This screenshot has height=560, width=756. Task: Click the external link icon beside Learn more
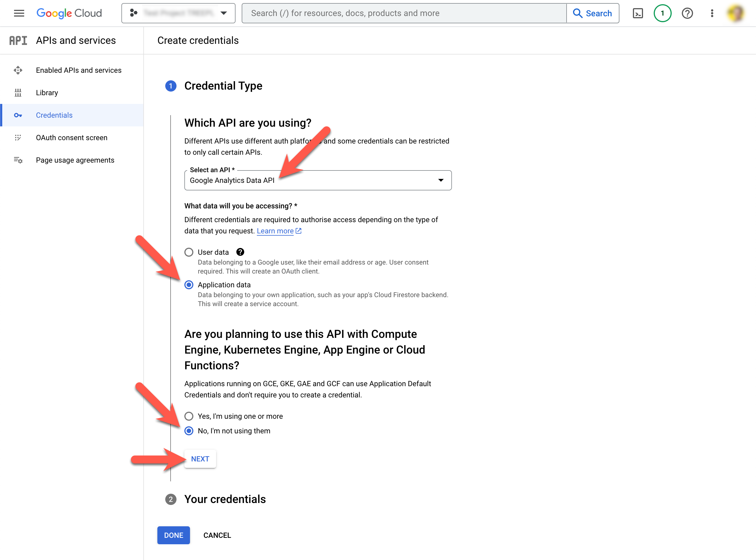[298, 231]
